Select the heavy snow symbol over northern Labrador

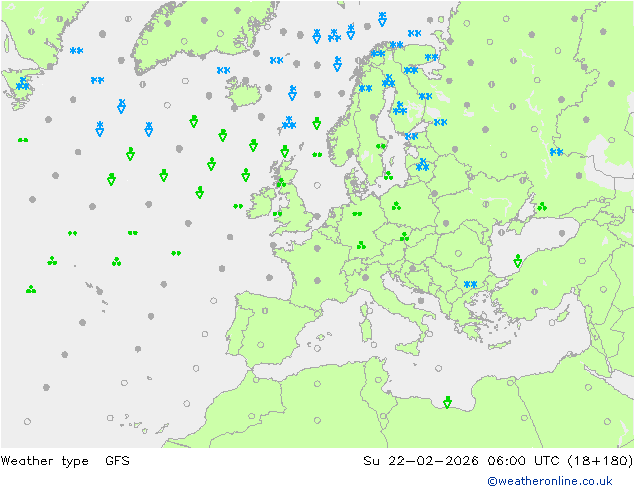[22, 84]
